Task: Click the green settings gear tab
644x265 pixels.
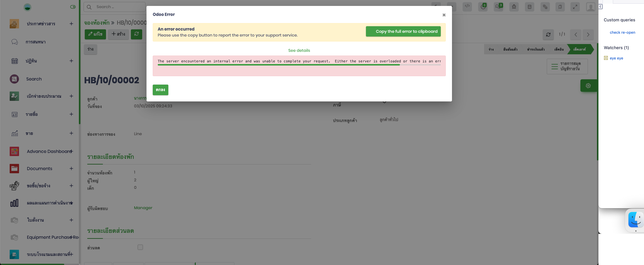Action: point(588,86)
